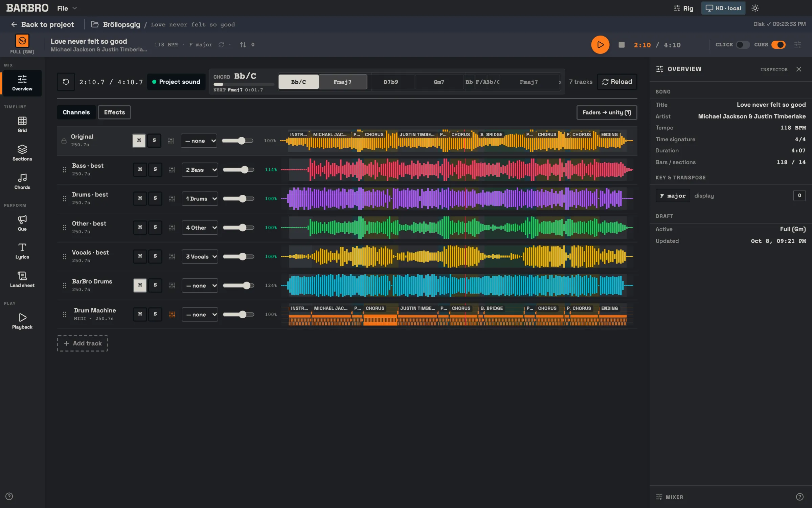Click the loop reset icon beside time
812x508 pixels.
point(66,82)
